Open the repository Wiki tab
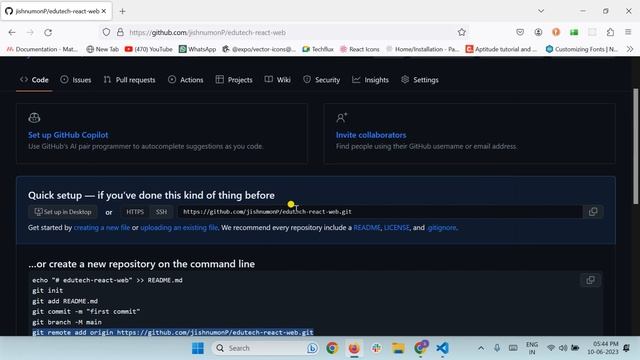Viewport: 640px width, 360px height. 278,80
